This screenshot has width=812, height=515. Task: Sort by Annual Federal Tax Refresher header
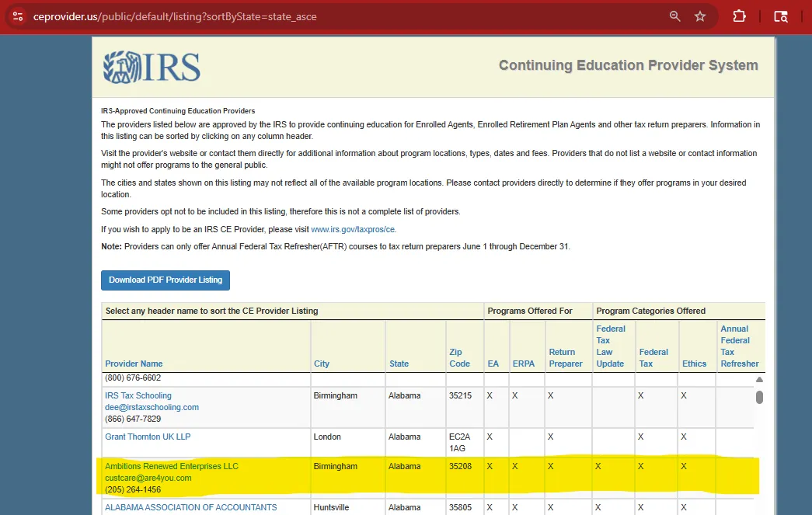[x=739, y=346]
